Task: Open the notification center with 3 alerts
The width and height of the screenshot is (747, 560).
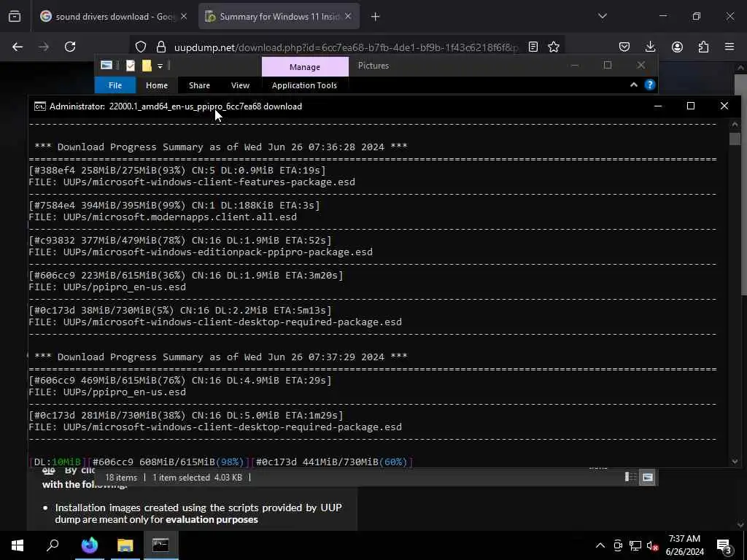Action: pos(724,545)
